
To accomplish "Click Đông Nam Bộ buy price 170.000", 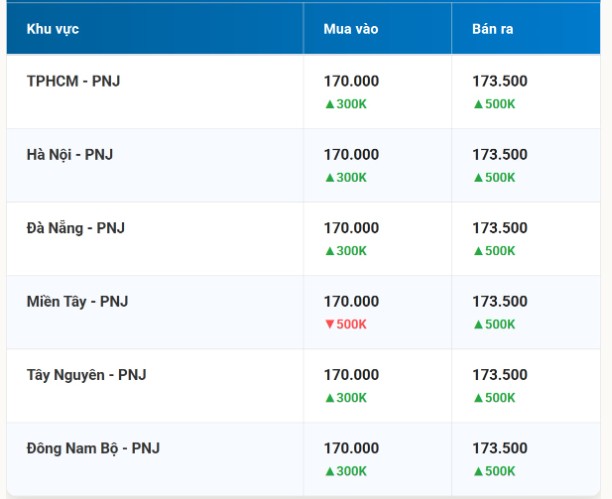I will click(x=351, y=448).
